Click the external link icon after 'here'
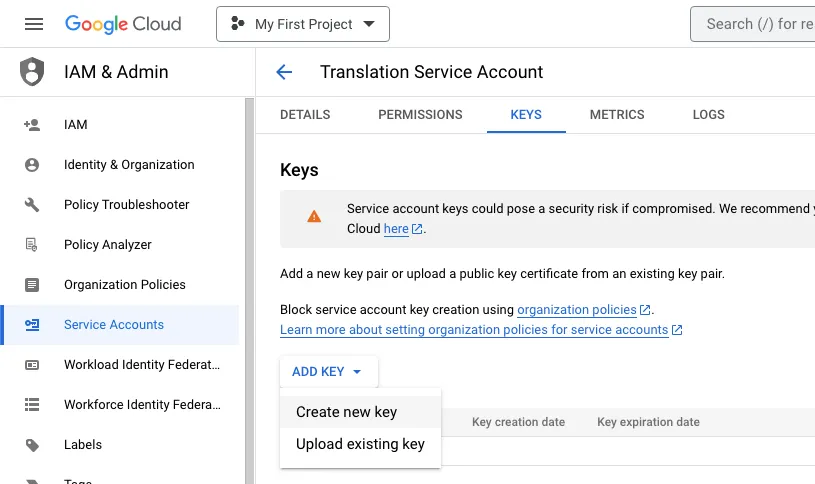 417,229
